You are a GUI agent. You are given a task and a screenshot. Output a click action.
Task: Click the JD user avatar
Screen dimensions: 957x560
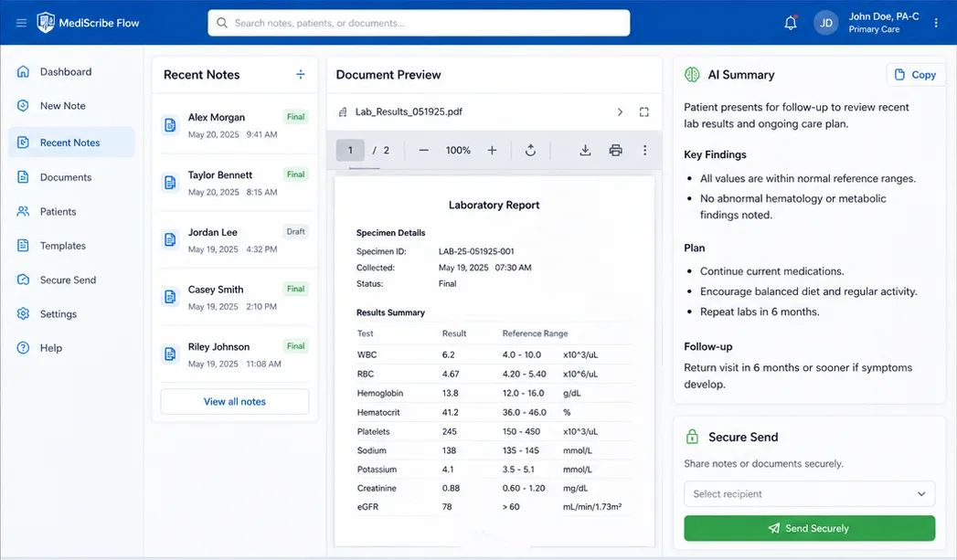825,23
